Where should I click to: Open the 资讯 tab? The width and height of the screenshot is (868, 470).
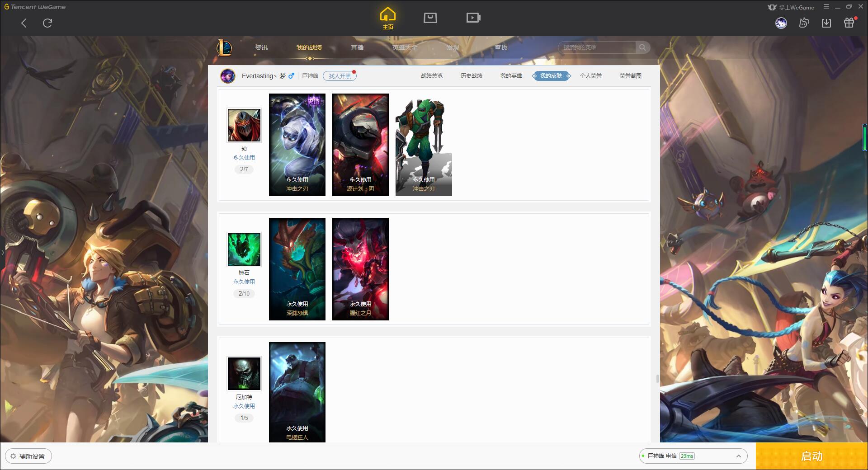(261, 47)
